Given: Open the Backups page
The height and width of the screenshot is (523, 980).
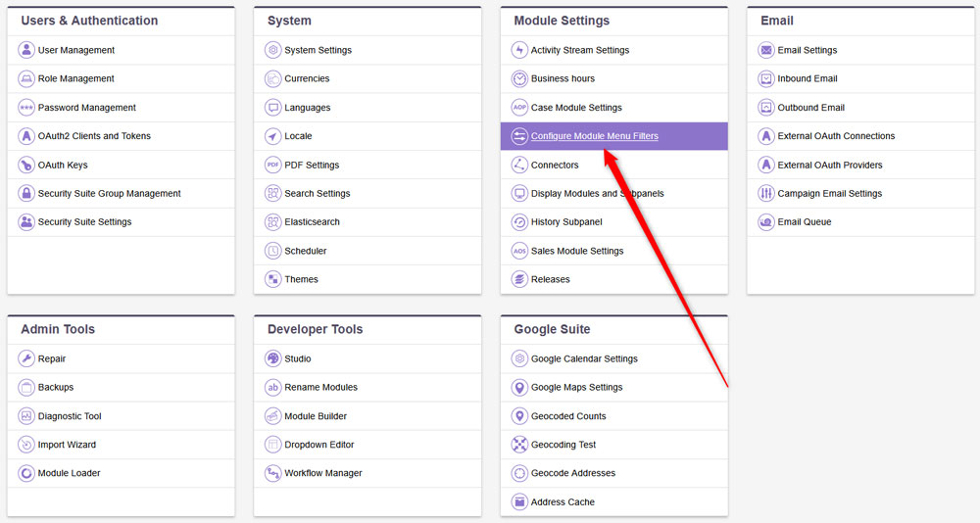Looking at the screenshot, I should click(x=56, y=388).
